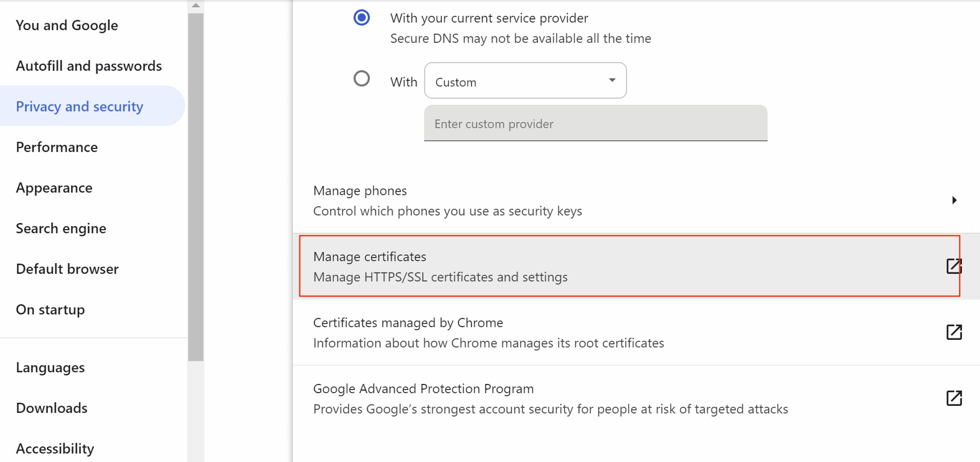Click the sidebar scrollbar thumb

click(195, 187)
